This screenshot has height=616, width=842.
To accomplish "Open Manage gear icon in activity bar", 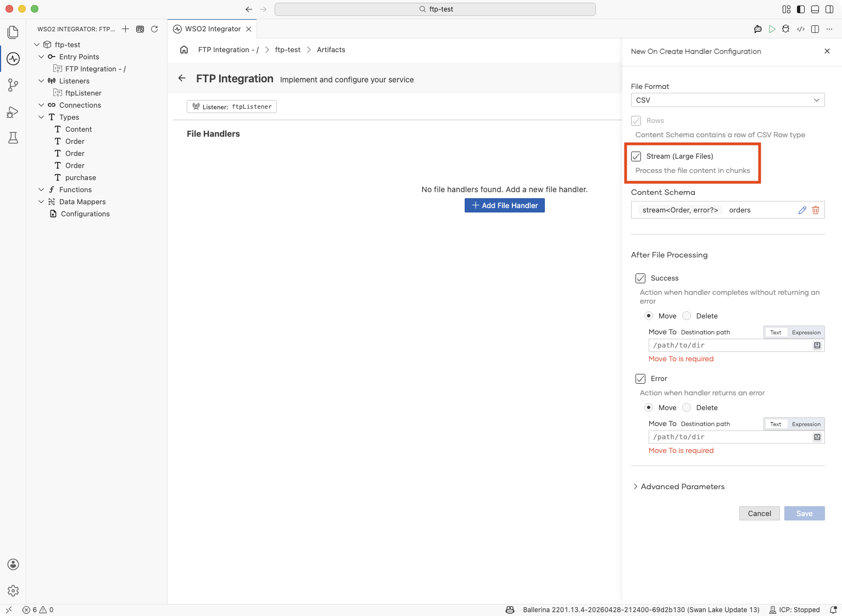I will 13,591.
